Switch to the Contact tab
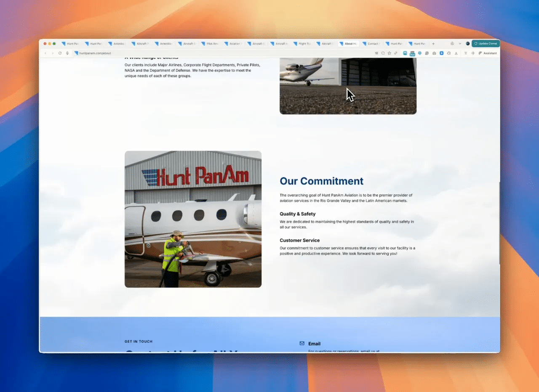Image resolution: width=539 pixels, height=392 pixels. coord(371,43)
